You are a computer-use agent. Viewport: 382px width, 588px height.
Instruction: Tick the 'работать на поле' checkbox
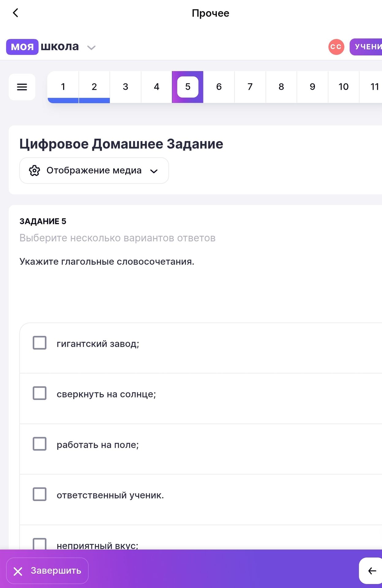[x=40, y=444]
